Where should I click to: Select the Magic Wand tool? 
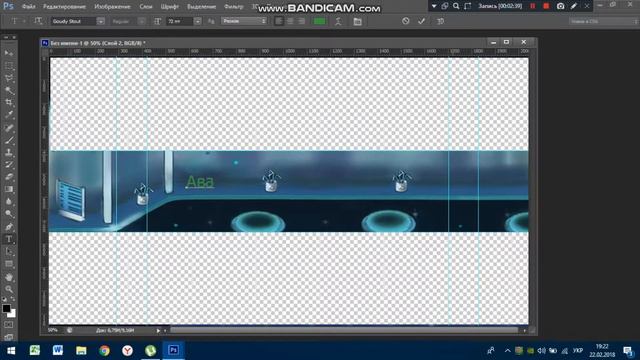tap(9, 90)
